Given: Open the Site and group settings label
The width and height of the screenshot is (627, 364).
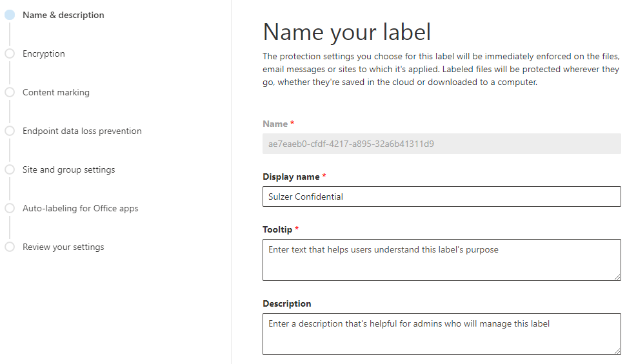Looking at the screenshot, I should click(68, 169).
